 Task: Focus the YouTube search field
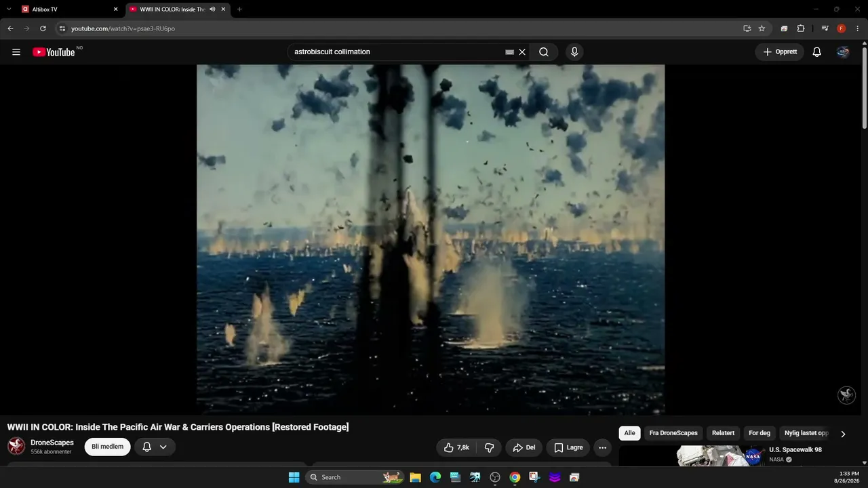[397, 52]
